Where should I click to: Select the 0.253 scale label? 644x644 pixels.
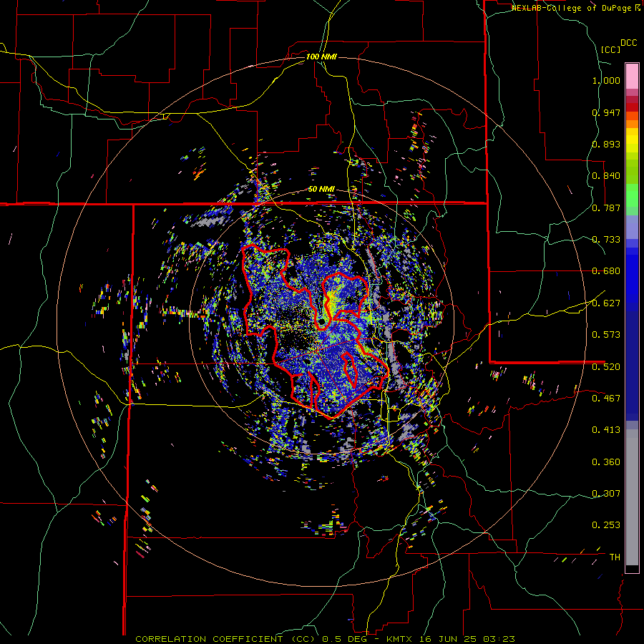pyautogui.click(x=606, y=525)
